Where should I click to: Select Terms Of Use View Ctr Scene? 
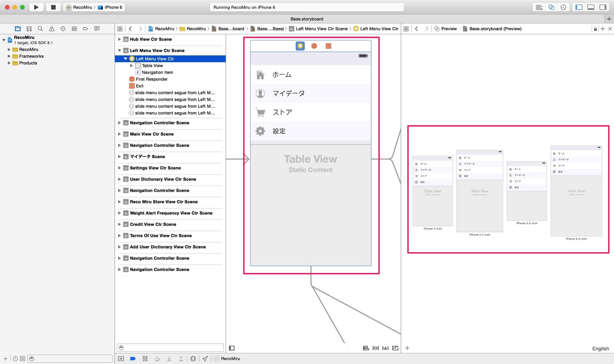(161, 236)
